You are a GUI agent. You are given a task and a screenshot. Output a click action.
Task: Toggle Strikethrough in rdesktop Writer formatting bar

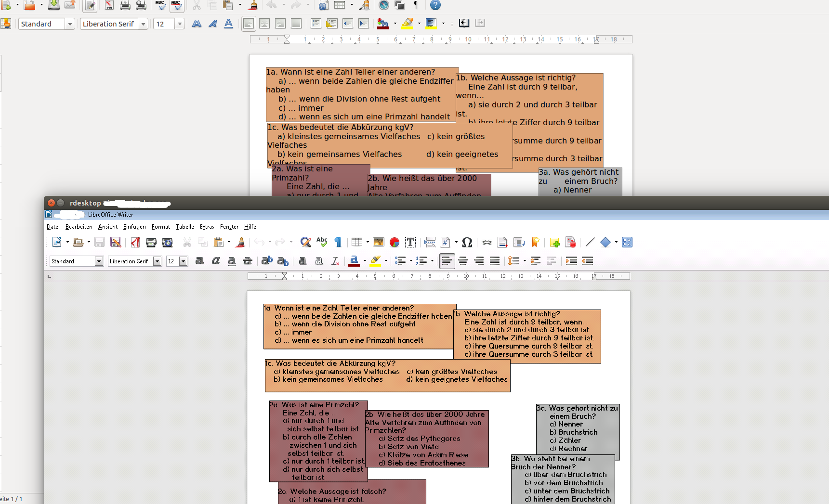coord(248,261)
